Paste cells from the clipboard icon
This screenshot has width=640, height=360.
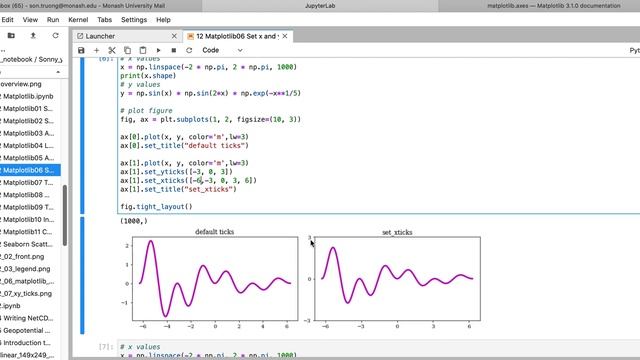tap(143, 50)
